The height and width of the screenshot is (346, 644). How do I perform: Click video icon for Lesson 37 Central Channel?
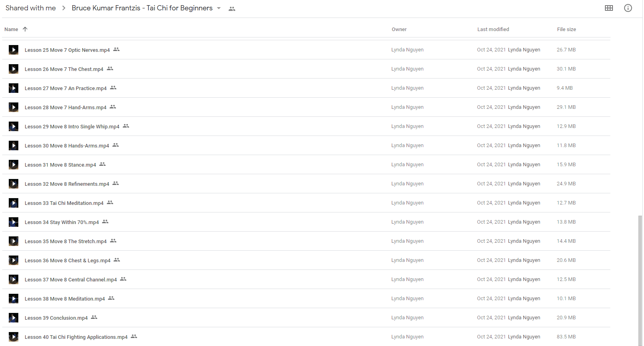pos(14,279)
